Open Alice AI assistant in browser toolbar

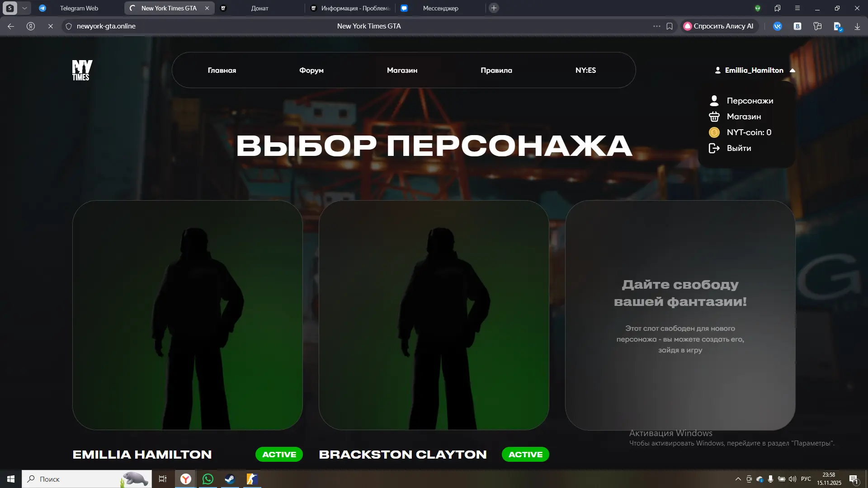(x=719, y=26)
